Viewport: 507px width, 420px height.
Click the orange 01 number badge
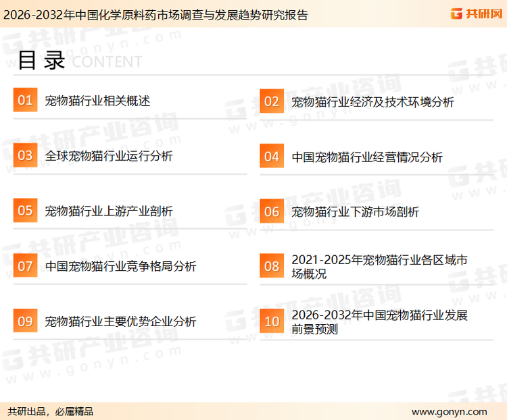tap(25, 100)
